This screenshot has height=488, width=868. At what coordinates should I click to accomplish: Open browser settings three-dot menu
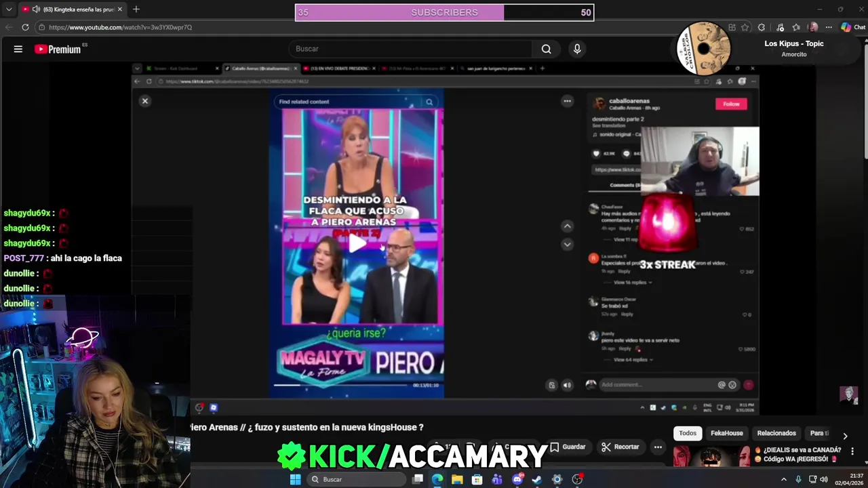(828, 27)
